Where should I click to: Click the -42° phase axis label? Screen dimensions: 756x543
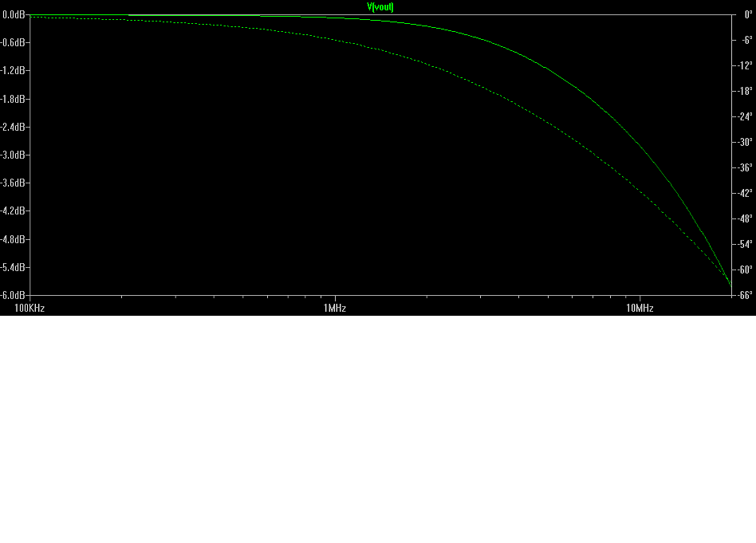tap(746, 193)
